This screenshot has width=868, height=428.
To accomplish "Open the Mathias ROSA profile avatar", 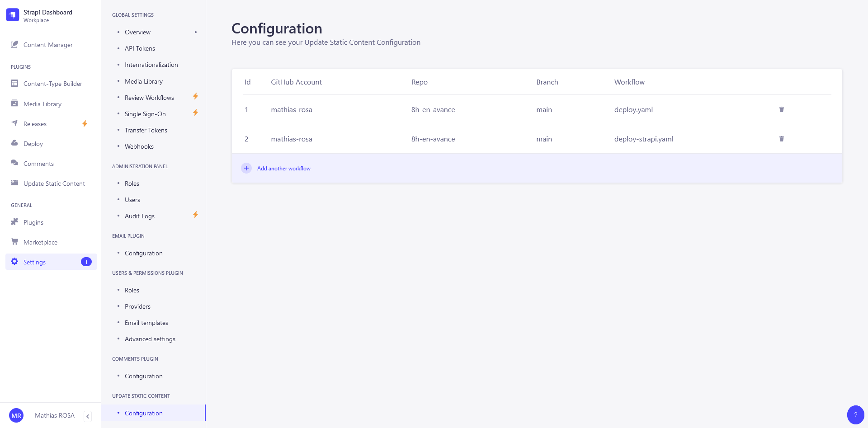I will pyautogui.click(x=16, y=416).
